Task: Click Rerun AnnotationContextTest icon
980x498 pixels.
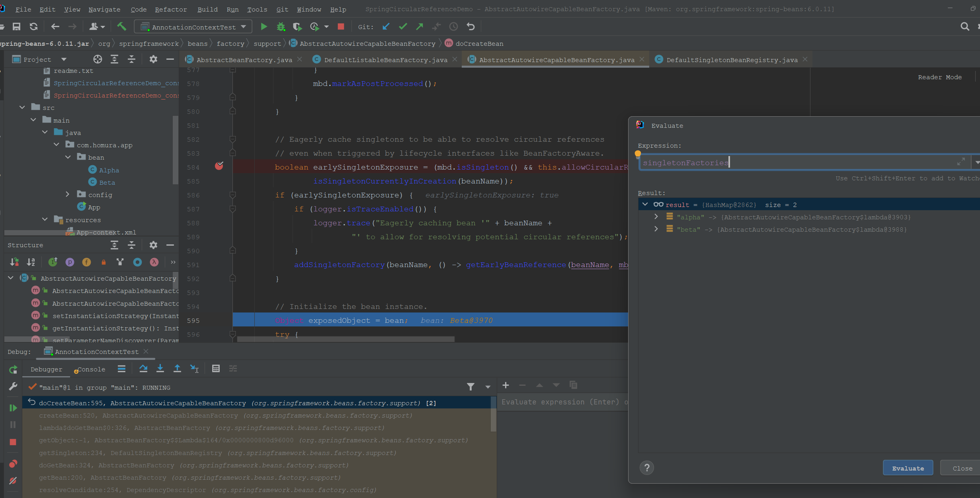Action: point(13,370)
